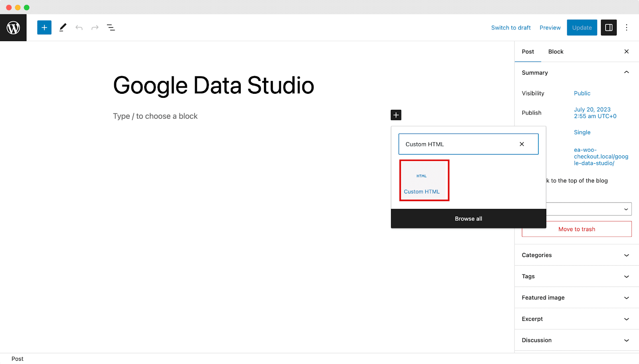Screen dimensions: 639x364
Task: Click the Update button
Action: point(582,28)
